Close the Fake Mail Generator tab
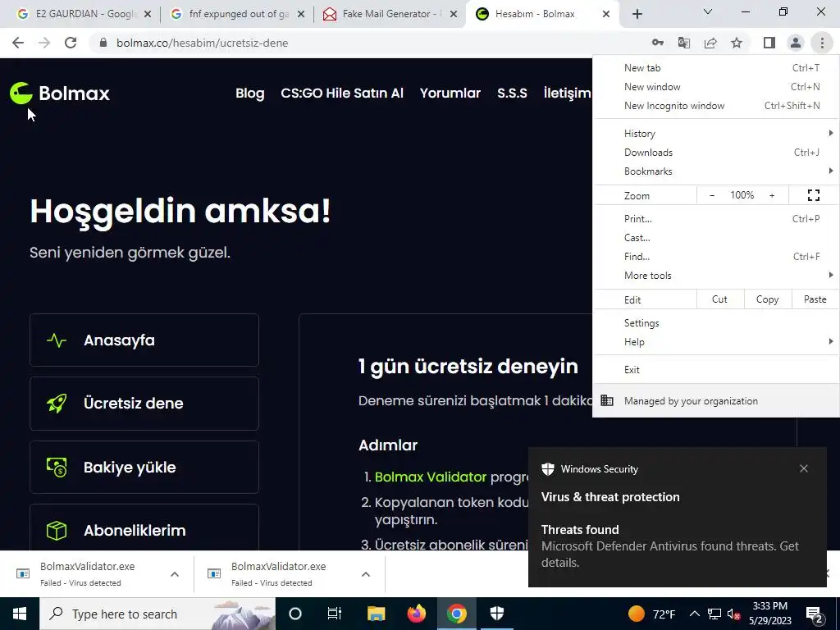The width and height of the screenshot is (840, 630). point(453,14)
